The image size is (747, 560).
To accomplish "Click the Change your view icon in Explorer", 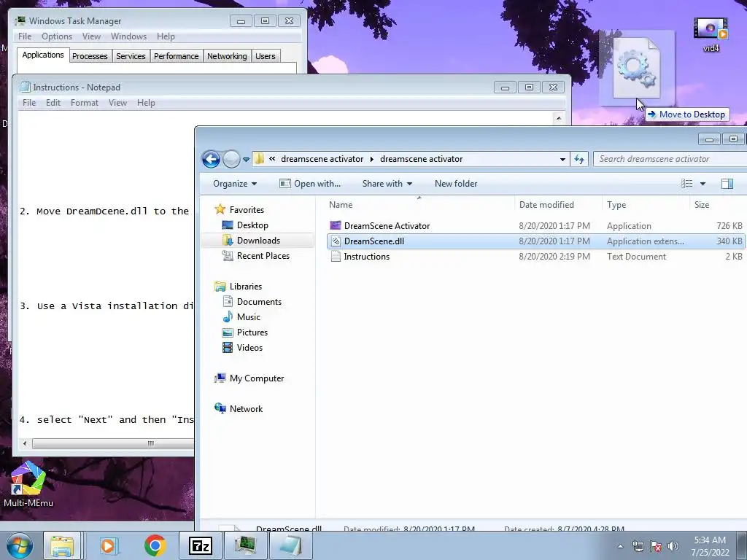I will click(686, 184).
